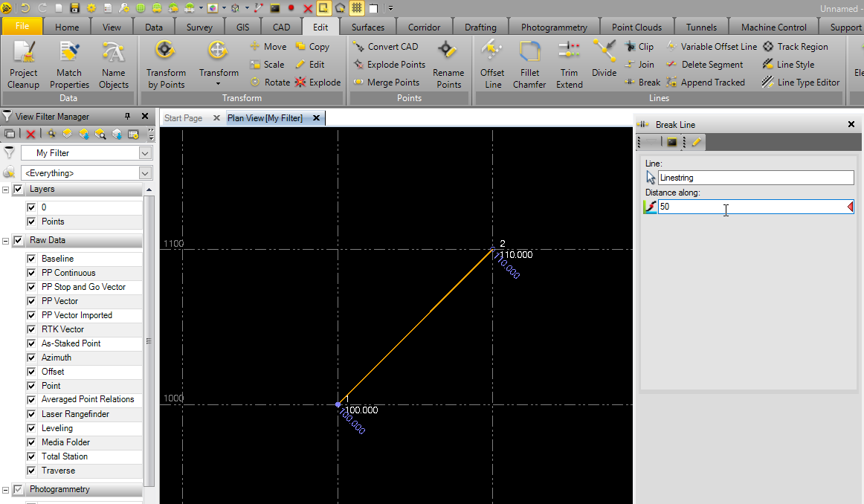Uncheck the Baseline raw data checkbox
Viewport: 864px width, 504px height.
[31, 259]
